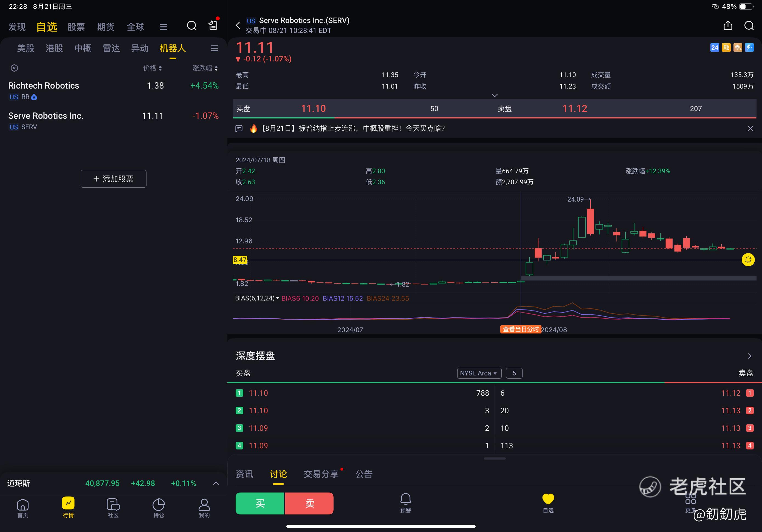Tap the green 买 buy button

click(x=260, y=503)
